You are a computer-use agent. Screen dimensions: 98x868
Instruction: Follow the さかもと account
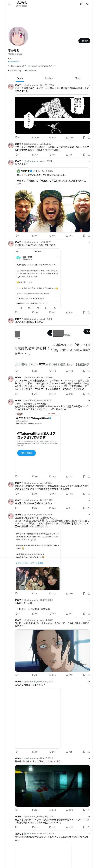point(84,41)
